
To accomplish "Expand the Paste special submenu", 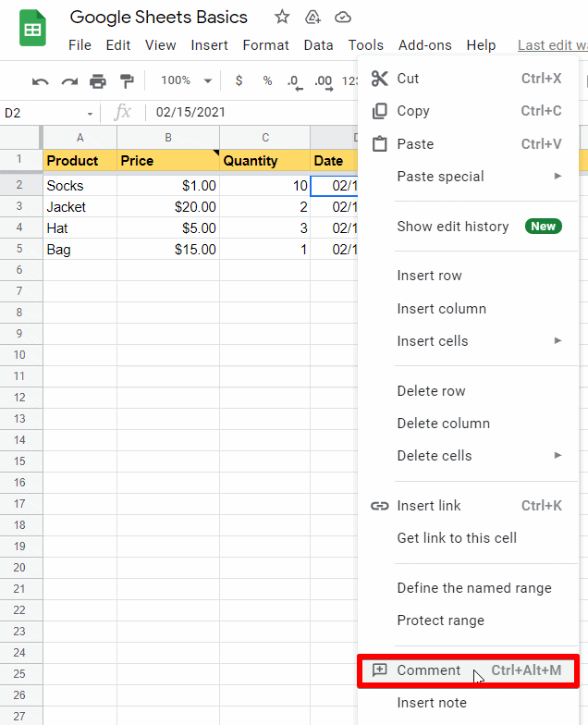I will (x=558, y=176).
